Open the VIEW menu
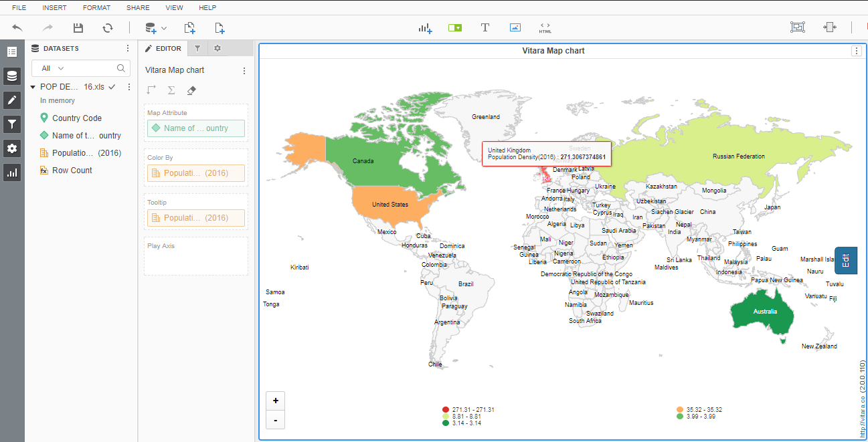 click(174, 7)
